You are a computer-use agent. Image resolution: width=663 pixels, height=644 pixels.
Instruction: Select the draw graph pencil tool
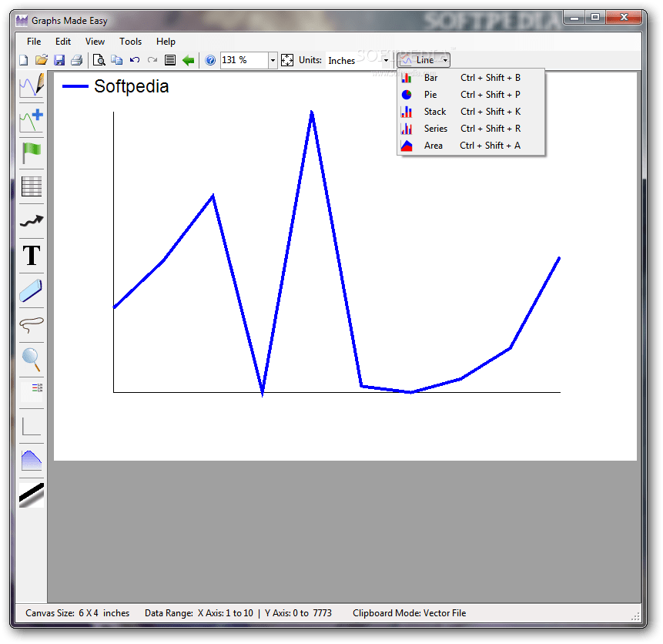32,85
